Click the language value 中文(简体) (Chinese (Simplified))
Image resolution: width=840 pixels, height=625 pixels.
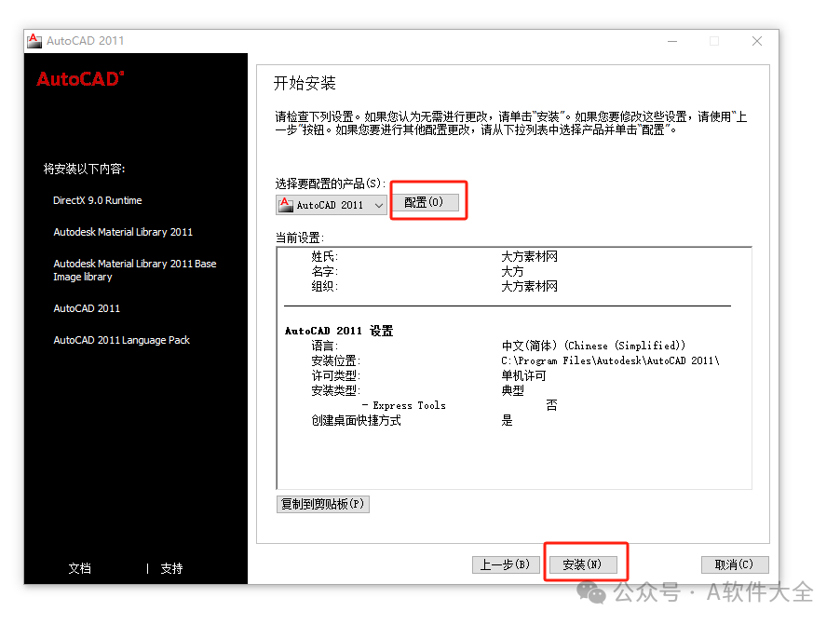pos(593,346)
